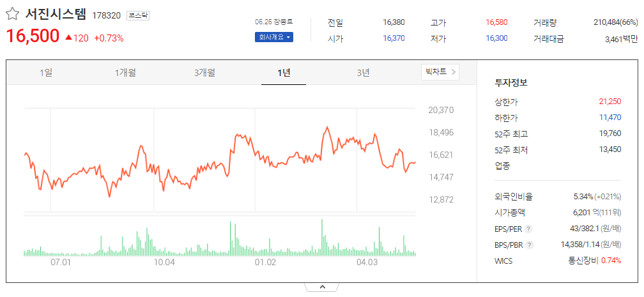Click 거래대금 value 3,461백만
The image size is (644, 297).
pyautogui.click(x=622, y=40)
